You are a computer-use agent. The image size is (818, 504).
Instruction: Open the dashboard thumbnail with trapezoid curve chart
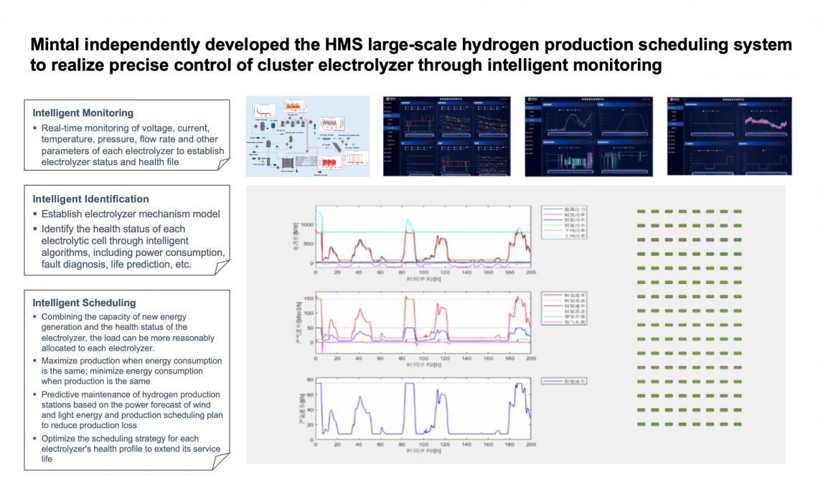588,136
